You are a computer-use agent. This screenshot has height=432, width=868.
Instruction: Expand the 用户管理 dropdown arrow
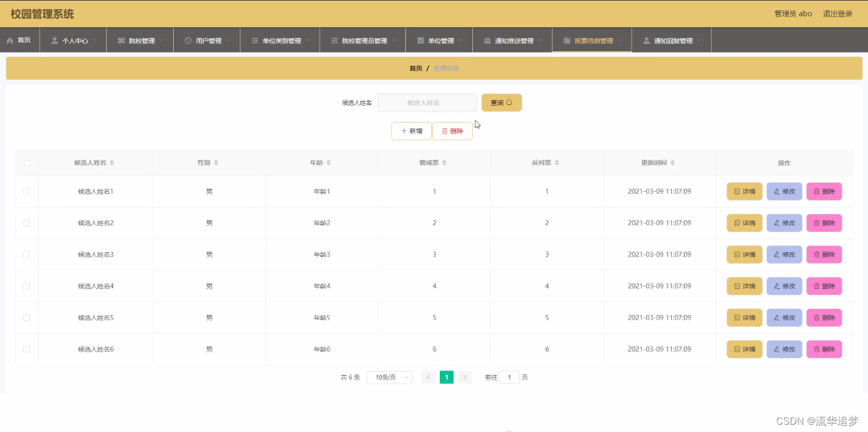(229, 40)
